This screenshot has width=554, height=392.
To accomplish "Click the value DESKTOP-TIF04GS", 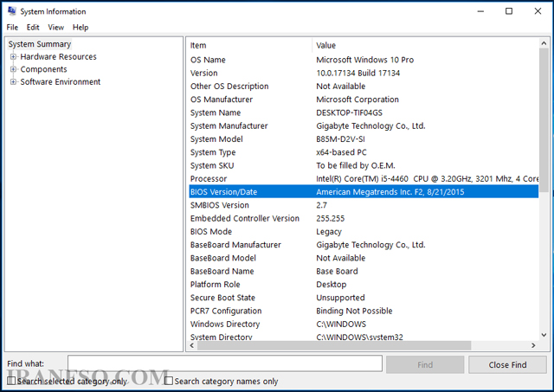I will tap(349, 112).
